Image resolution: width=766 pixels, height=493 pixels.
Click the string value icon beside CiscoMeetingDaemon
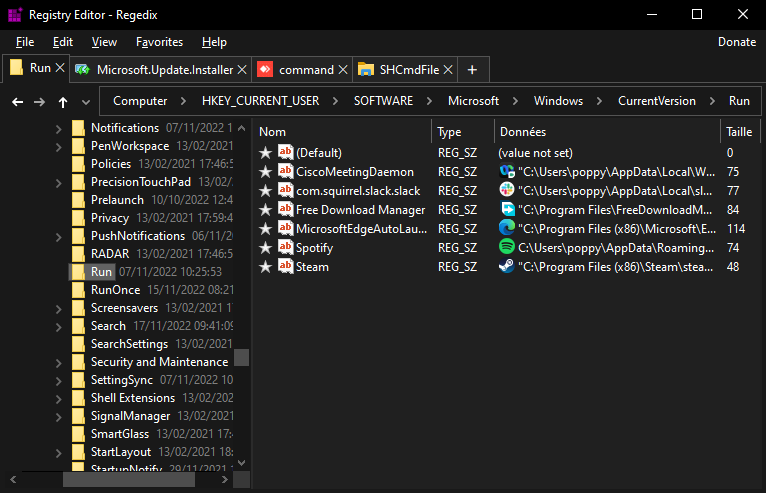(x=285, y=171)
